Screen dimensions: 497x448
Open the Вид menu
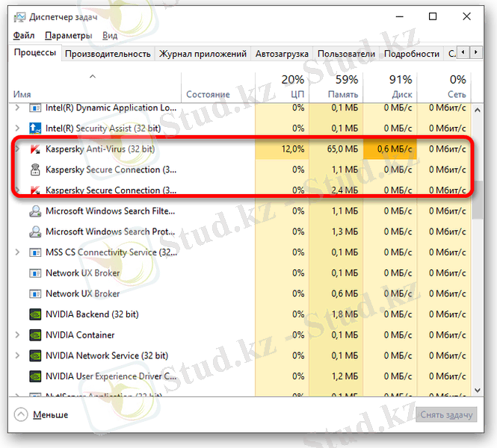coord(110,35)
